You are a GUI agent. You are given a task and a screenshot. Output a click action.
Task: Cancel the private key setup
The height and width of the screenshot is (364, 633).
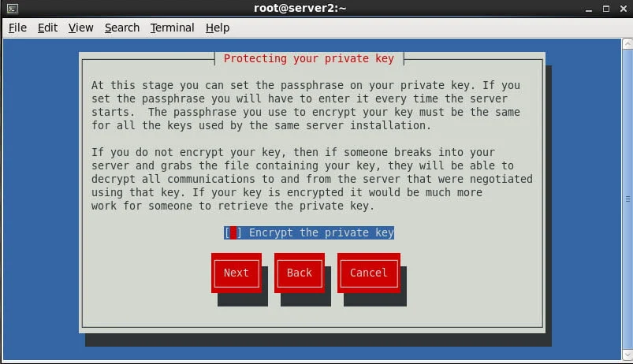(x=368, y=273)
